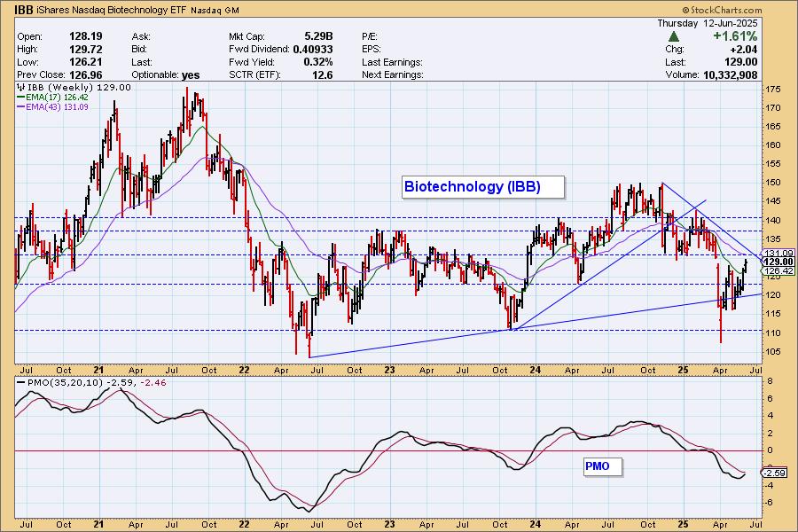
Task: Click the '25' year label under PMO panel
Action: (x=683, y=524)
